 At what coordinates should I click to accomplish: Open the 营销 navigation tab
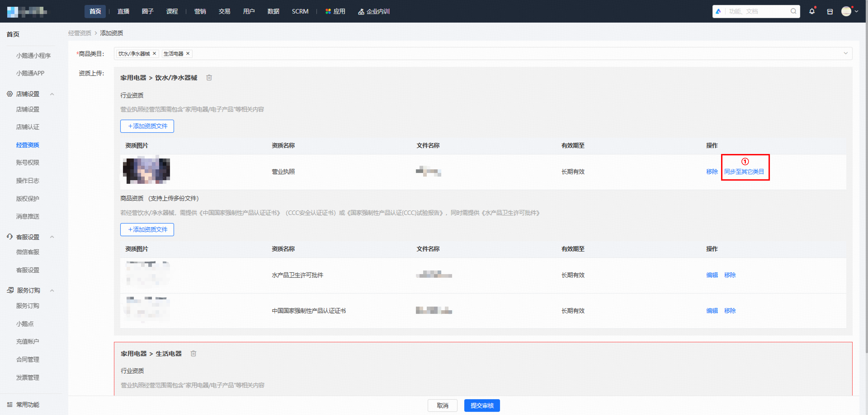point(200,11)
